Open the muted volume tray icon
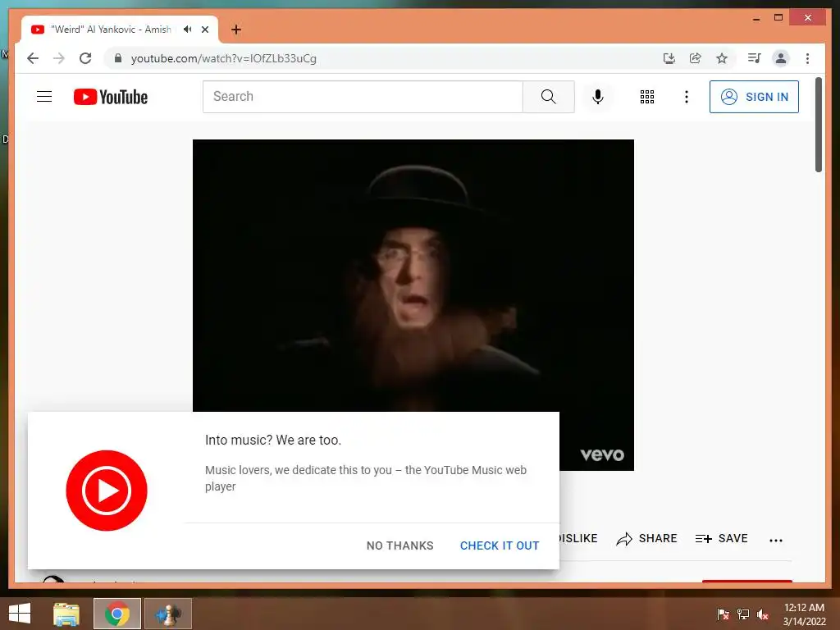This screenshot has width=840, height=630. click(x=763, y=614)
